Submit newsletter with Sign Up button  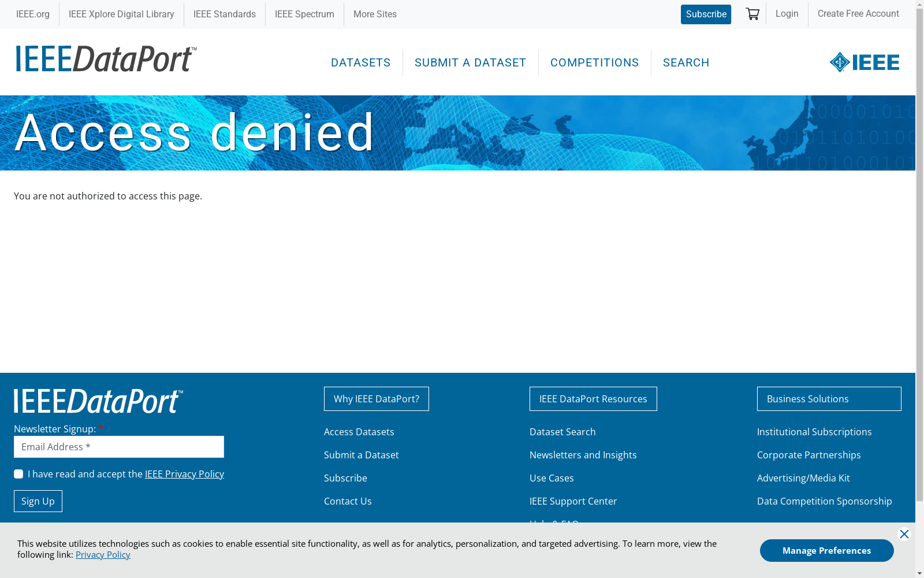tap(38, 501)
